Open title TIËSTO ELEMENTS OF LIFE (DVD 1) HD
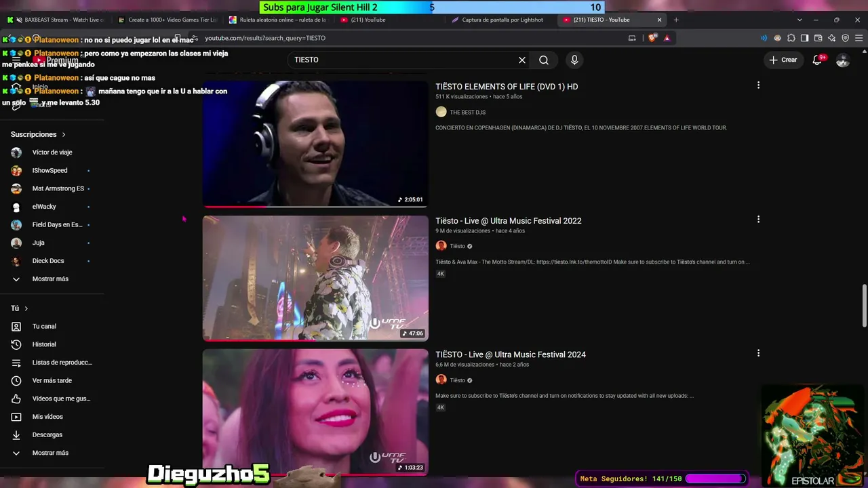The image size is (868, 488). [507, 87]
